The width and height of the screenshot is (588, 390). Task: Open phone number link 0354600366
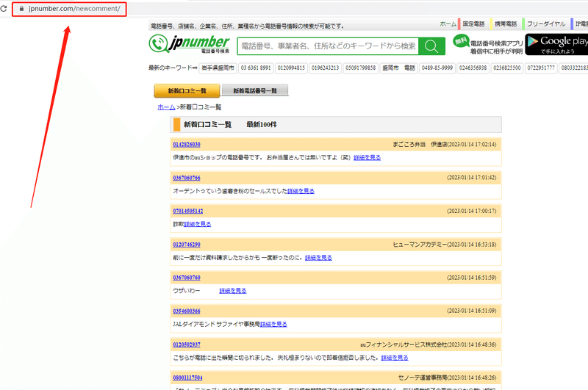pyautogui.click(x=187, y=311)
